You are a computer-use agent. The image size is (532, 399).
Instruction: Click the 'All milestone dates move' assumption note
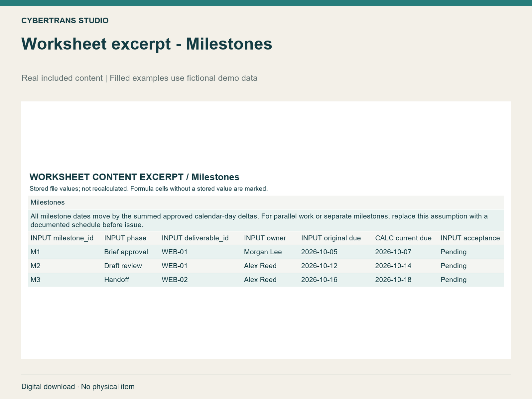point(266,220)
